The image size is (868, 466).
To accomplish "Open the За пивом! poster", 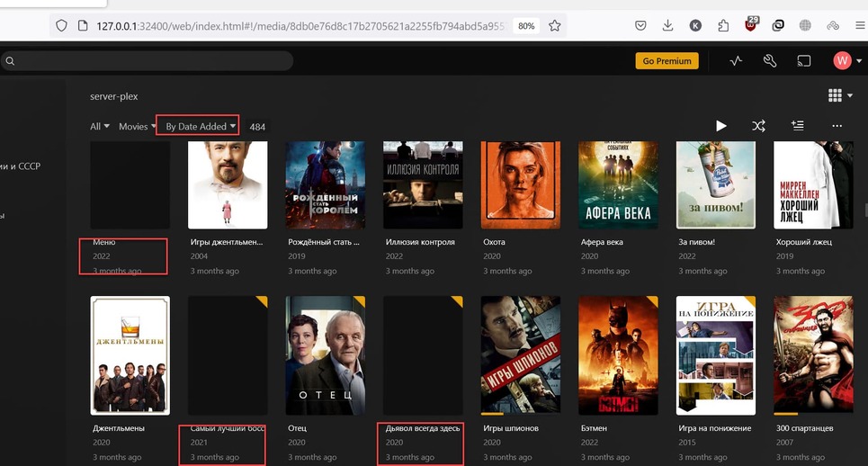I will pyautogui.click(x=716, y=184).
